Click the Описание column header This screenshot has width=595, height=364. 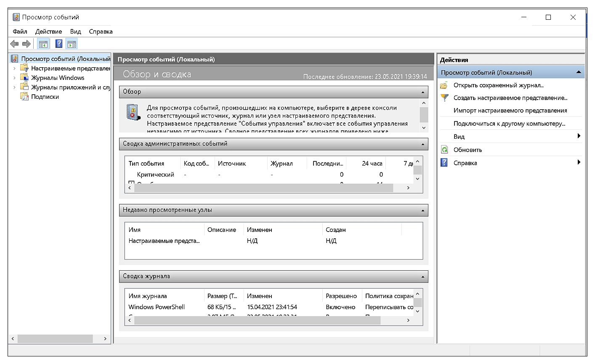[x=224, y=230]
